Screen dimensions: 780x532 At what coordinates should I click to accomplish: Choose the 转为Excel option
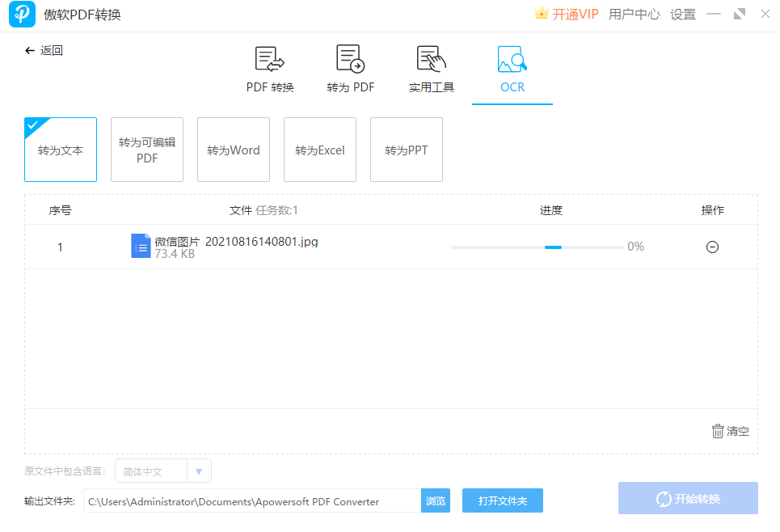[x=320, y=150]
